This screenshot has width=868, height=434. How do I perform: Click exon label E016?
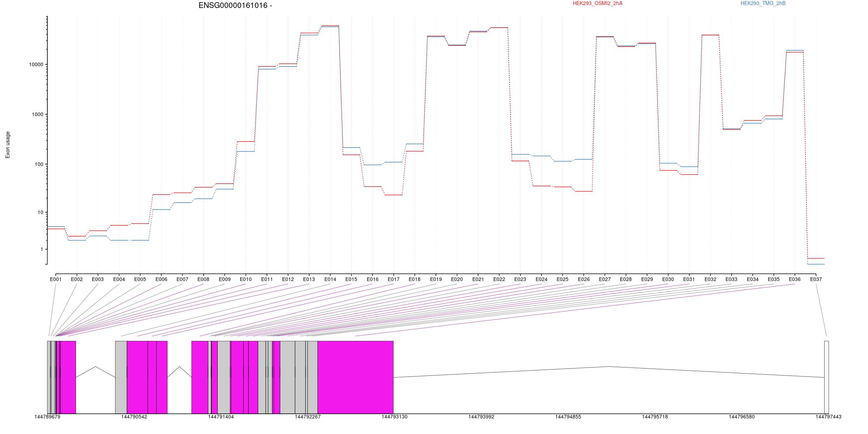373,279
